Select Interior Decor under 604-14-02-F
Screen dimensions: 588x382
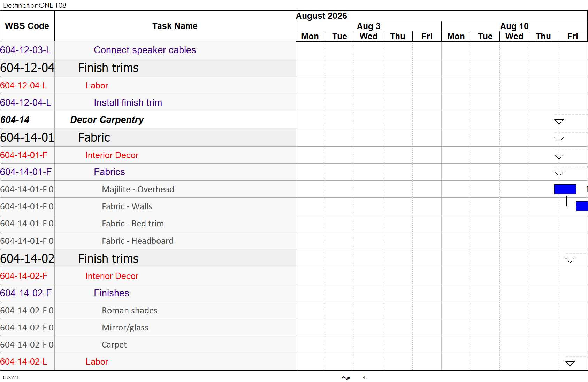[x=112, y=276]
